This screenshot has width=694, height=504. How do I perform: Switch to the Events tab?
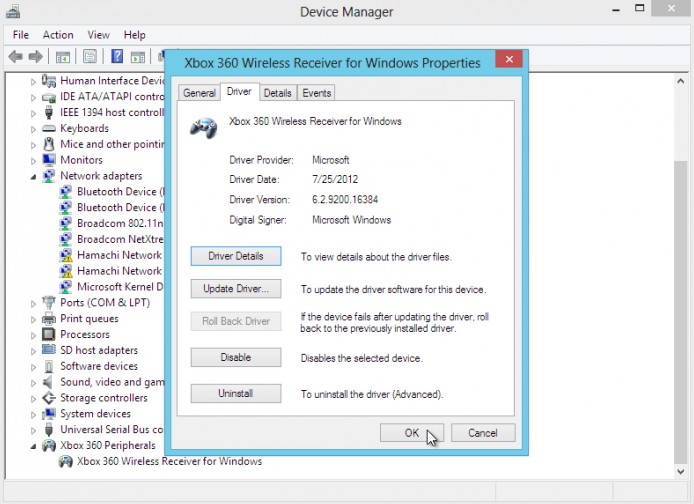click(316, 93)
